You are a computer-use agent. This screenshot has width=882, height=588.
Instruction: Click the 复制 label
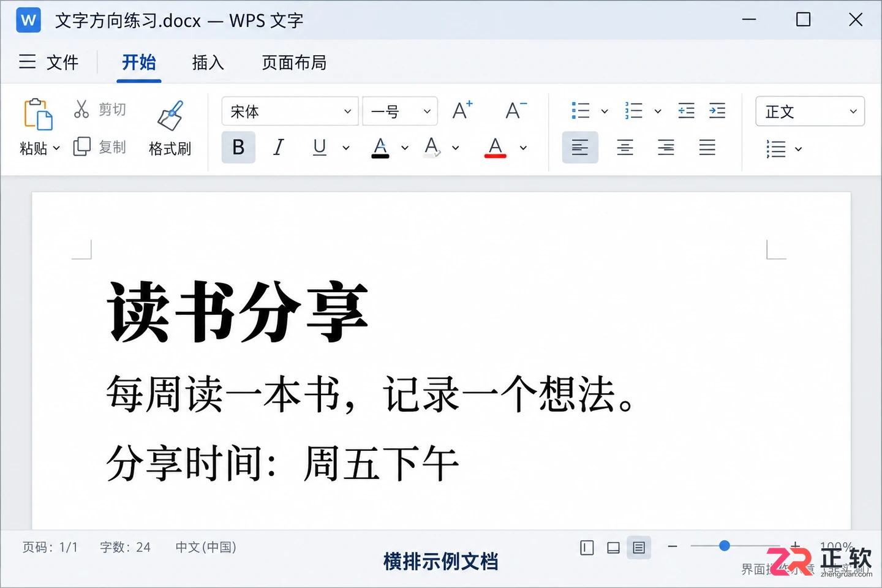113,147
